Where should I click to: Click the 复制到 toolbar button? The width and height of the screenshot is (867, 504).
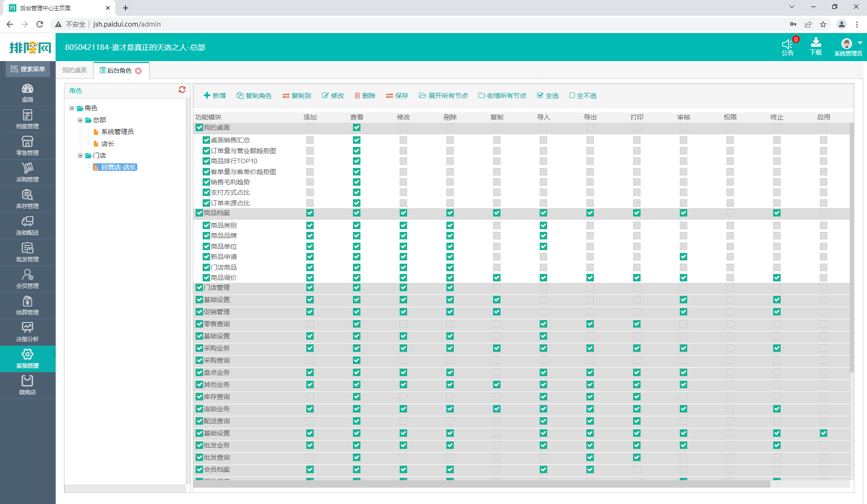297,96
